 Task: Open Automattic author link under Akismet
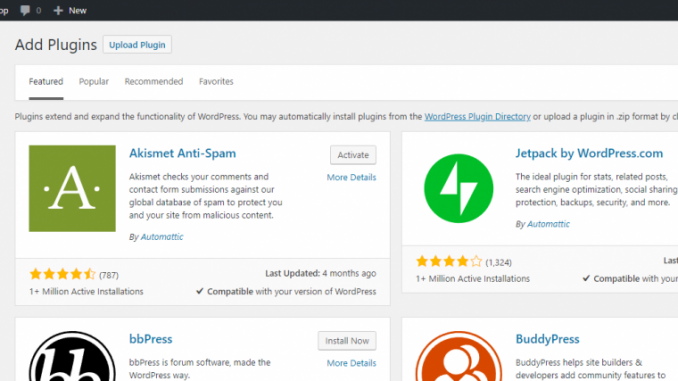(x=162, y=237)
